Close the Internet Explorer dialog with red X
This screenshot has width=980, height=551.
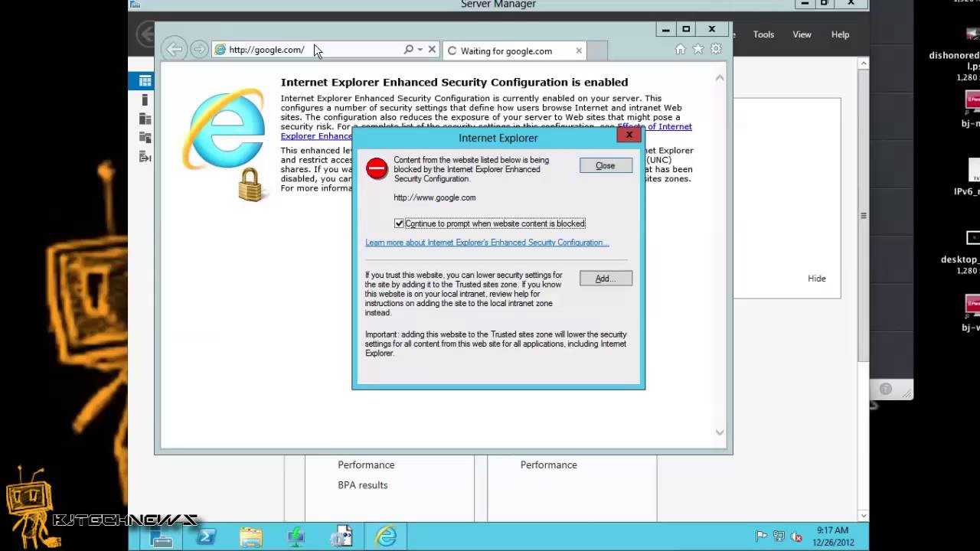pyautogui.click(x=629, y=135)
